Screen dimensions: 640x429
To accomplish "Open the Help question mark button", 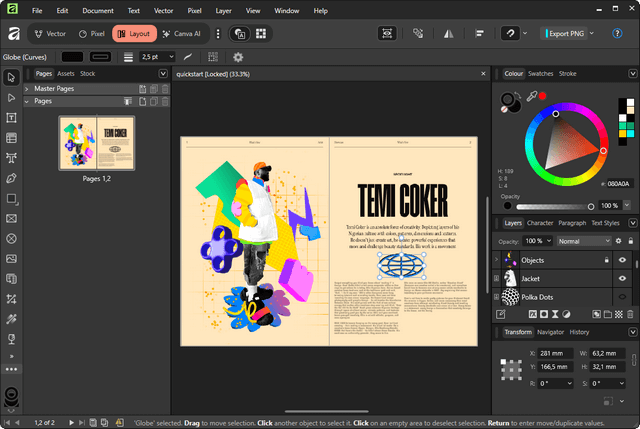I will coord(617,33).
